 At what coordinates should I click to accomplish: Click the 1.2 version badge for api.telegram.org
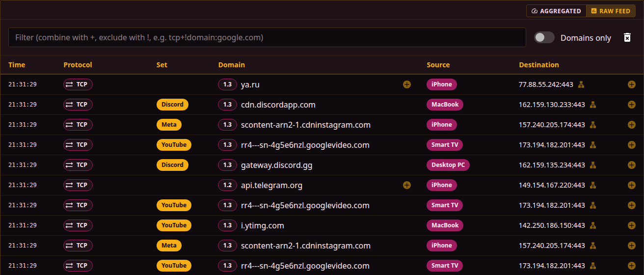click(x=227, y=185)
